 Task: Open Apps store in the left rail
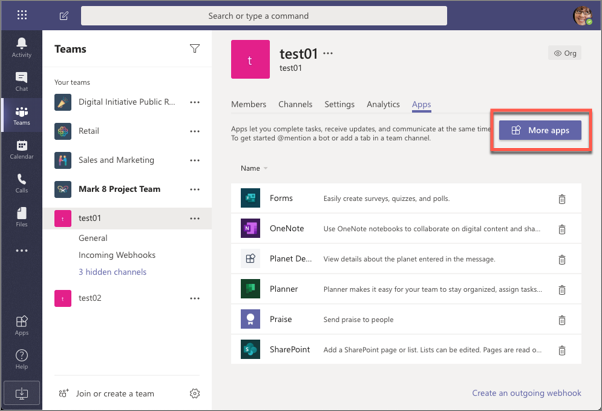coord(22,325)
